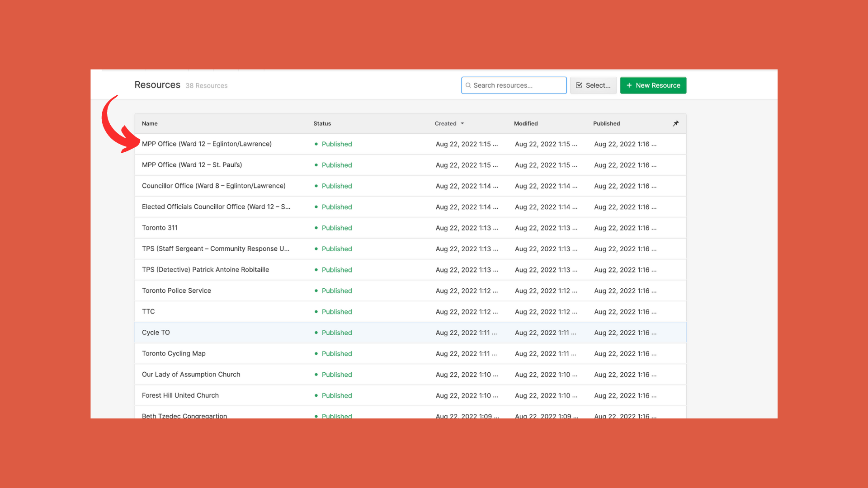This screenshot has height=488, width=868.
Task: Sort by Modified column header
Action: (525, 123)
